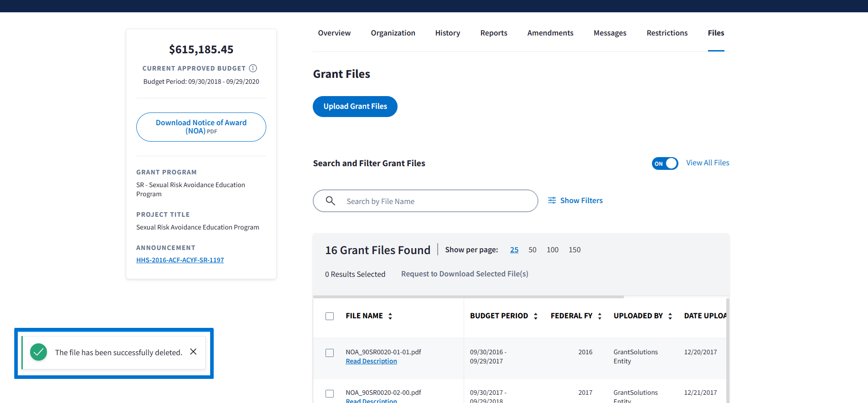Expand Read Description for NOA_90SR0020-01-01.pdf
The width and height of the screenshot is (868, 403).
click(371, 361)
